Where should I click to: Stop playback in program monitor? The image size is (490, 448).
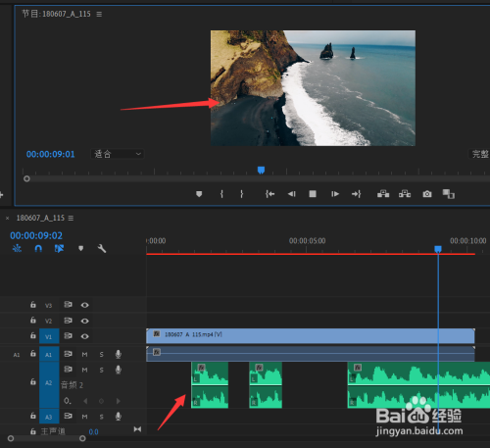(x=313, y=194)
